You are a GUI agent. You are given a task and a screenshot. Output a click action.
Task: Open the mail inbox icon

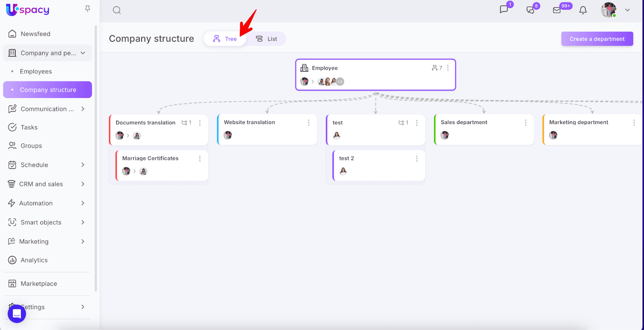[x=557, y=10]
